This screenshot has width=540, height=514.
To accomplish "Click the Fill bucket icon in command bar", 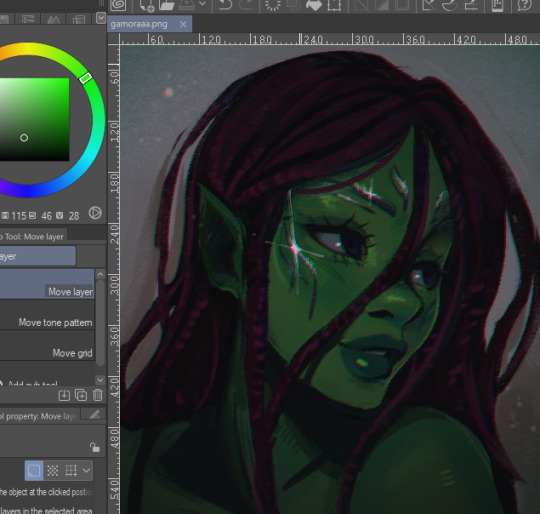I will pos(314,5).
